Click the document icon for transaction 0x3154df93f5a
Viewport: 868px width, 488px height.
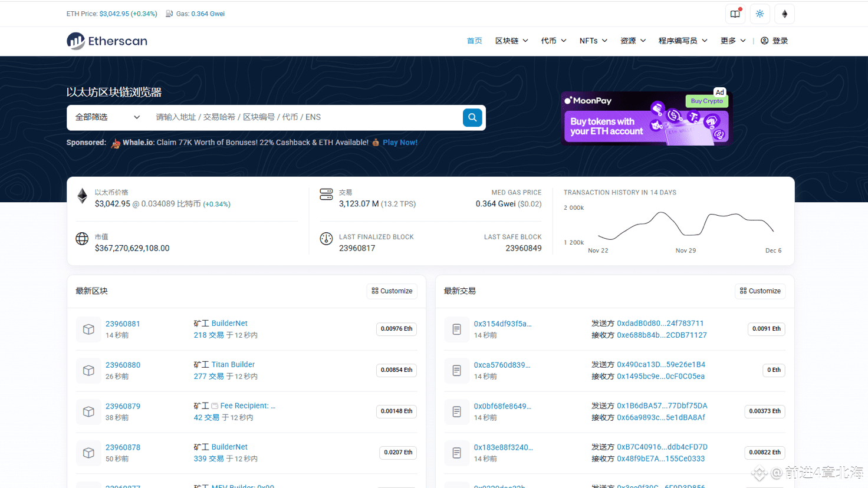click(x=456, y=329)
